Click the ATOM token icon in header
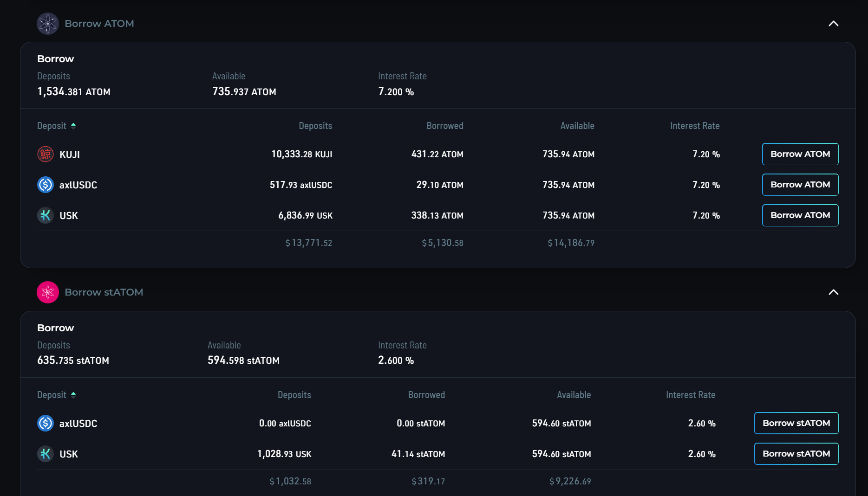Image resolution: width=868 pixels, height=496 pixels. click(x=47, y=24)
